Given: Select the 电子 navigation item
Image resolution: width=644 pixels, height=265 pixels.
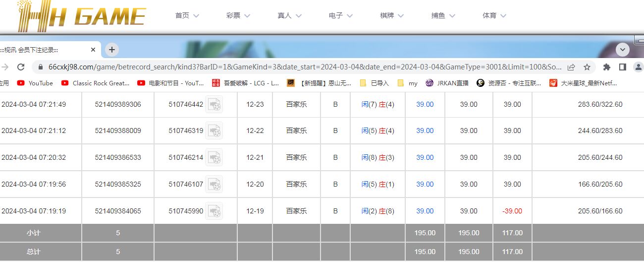Looking at the screenshot, I should pos(336,16).
